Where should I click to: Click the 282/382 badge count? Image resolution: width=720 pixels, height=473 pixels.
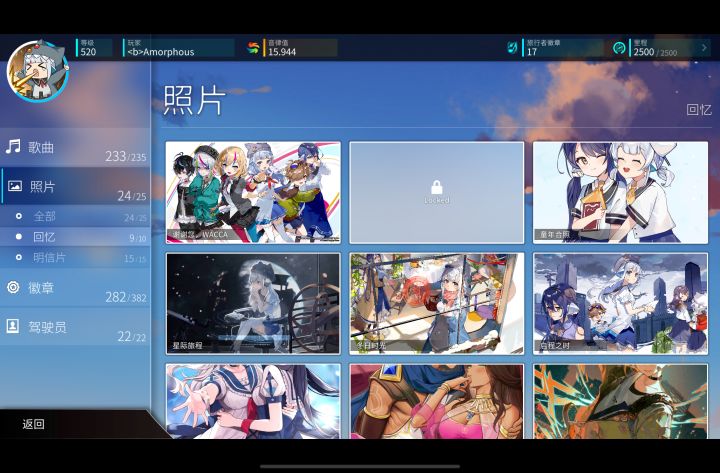point(125,297)
